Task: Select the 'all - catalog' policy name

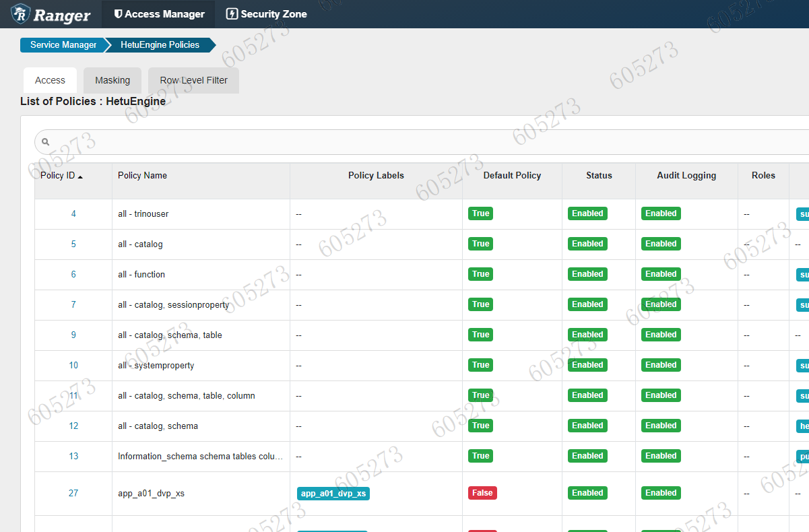Action: [x=140, y=244]
